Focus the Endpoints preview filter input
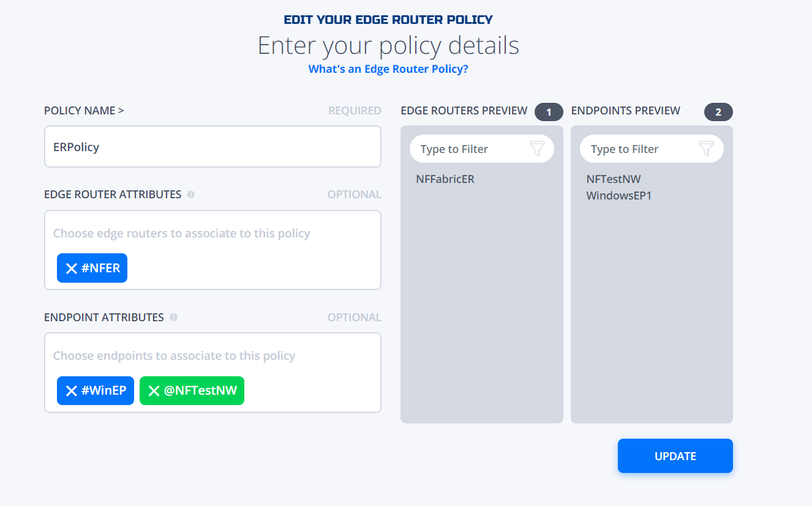The height and width of the screenshot is (506, 812). click(638, 149)
